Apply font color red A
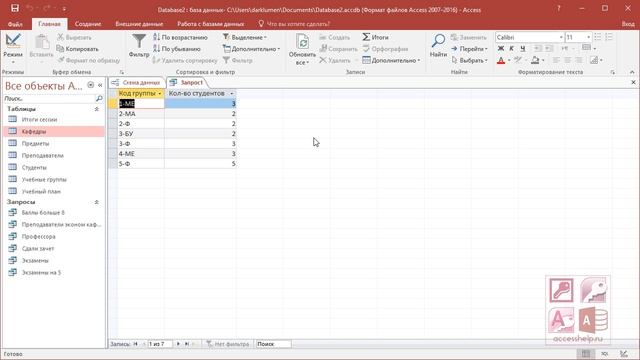 [x=501, y=60]
